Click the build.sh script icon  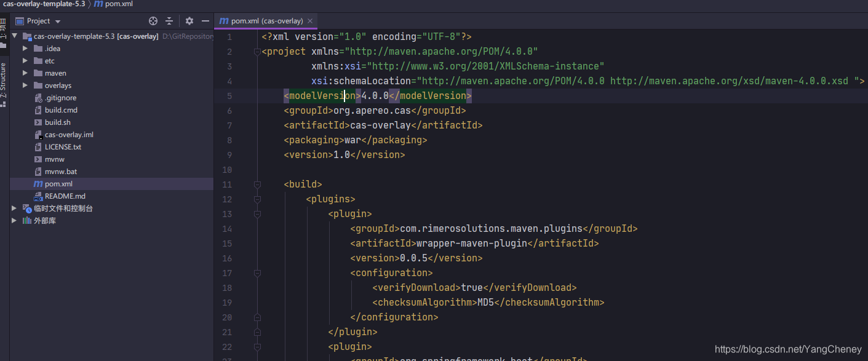click(38, 122)
